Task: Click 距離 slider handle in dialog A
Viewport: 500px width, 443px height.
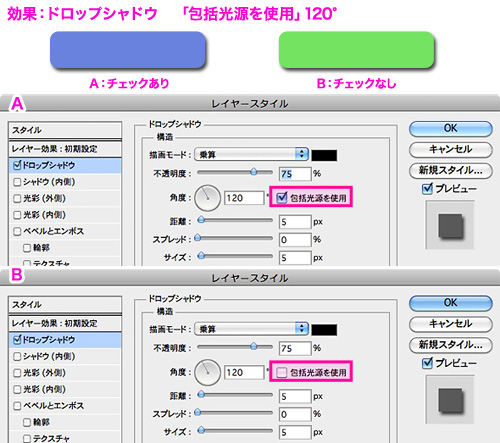Action: pos(201,220)
